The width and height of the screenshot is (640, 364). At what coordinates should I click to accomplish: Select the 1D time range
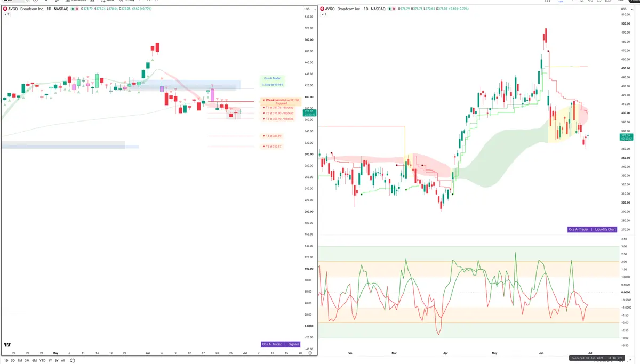(6, 361)
